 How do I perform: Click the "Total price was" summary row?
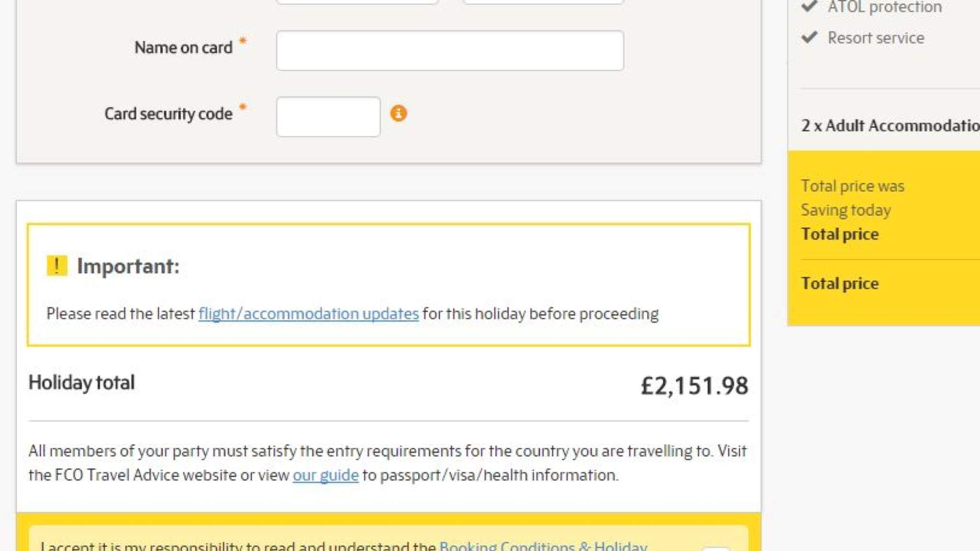[853, 186]
